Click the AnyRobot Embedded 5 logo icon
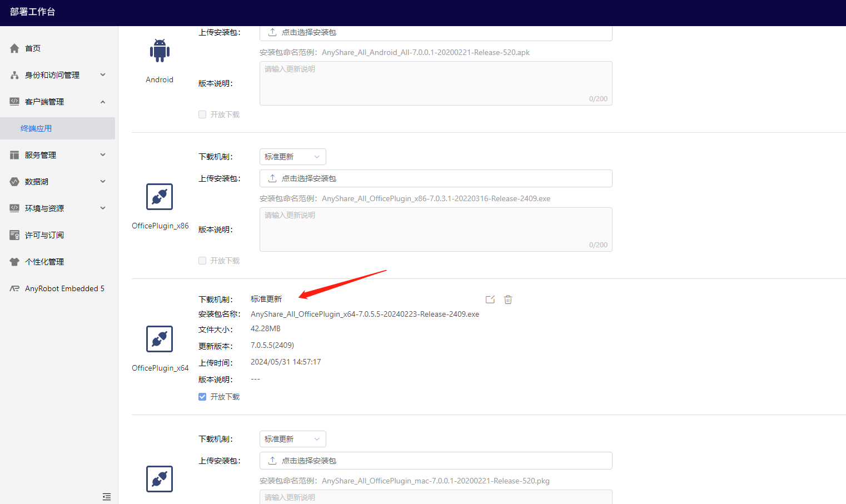 14,288
